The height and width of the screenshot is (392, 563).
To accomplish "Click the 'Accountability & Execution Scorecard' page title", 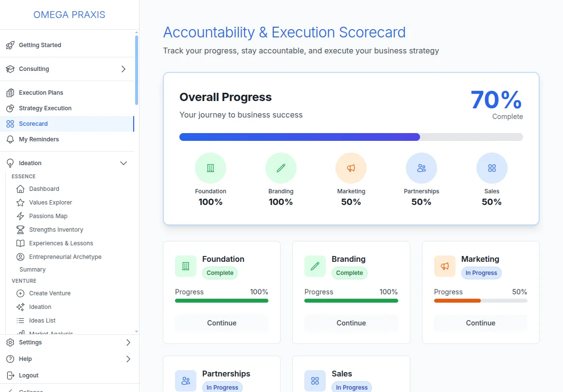I will pyautogui.click(x=284, y=32).
